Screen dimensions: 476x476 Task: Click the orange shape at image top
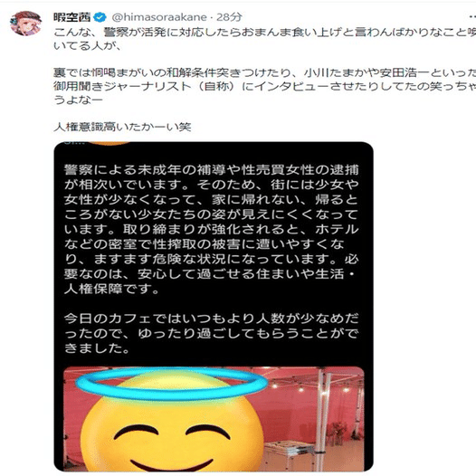(109, 143)
